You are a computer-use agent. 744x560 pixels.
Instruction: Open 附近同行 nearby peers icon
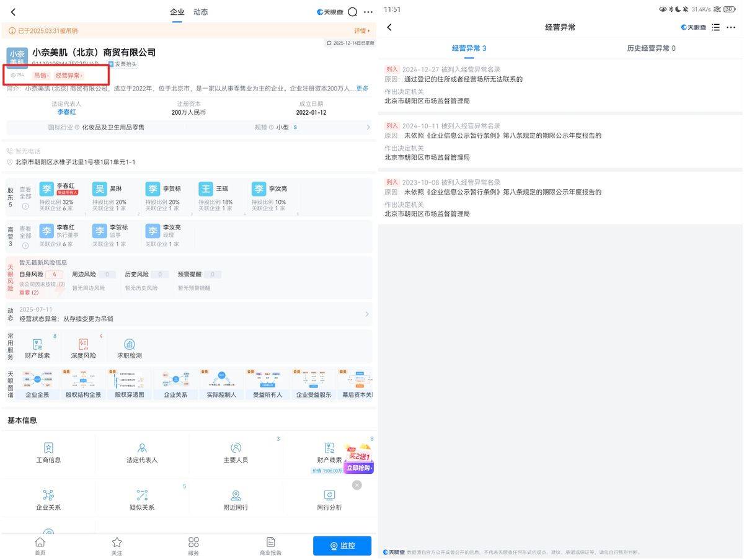click(x=236, y=499)
